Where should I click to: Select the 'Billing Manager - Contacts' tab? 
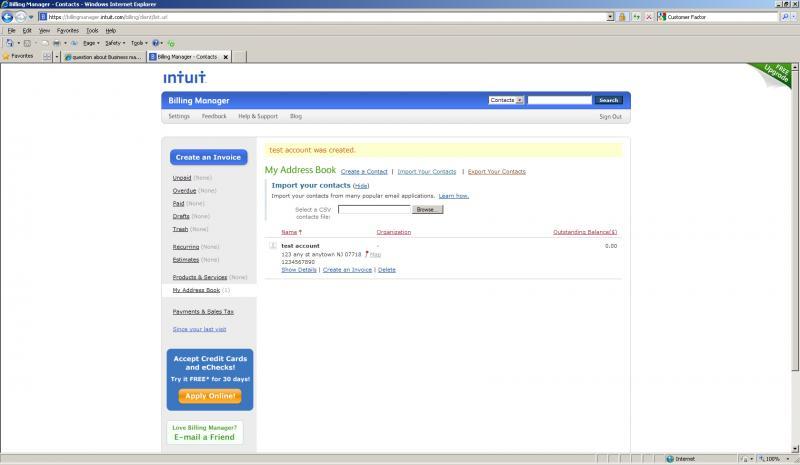pyautogui.click(x=187, y=57)
